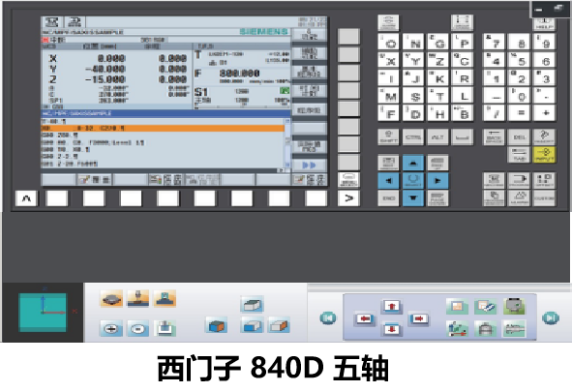Click the vise fixture icon in the bottom toolbar
This screenshot has width=572, height=392.
tap(165, 299)
